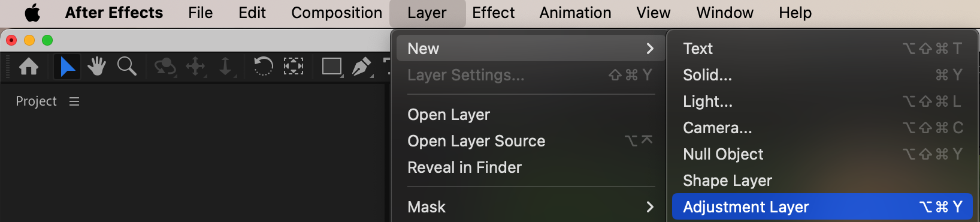
Task: Open the Project panel hamburger menu
Action: (74, 101)
